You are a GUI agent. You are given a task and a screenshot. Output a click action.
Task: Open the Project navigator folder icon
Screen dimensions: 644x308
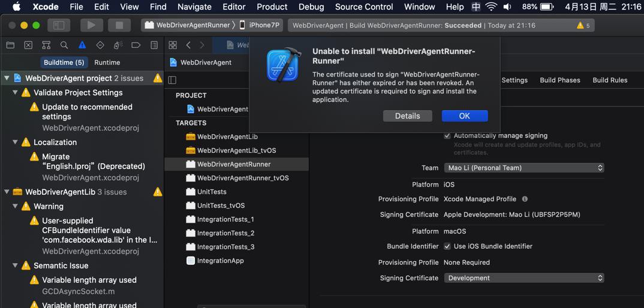(10, 45)
